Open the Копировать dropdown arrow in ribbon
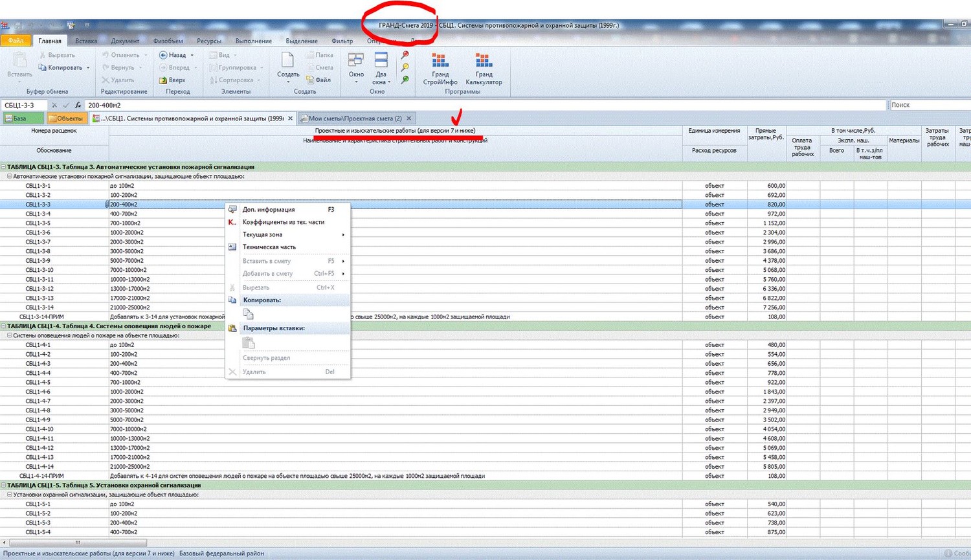The width and height of the screenshot is (971, 560). coord(88,68)
